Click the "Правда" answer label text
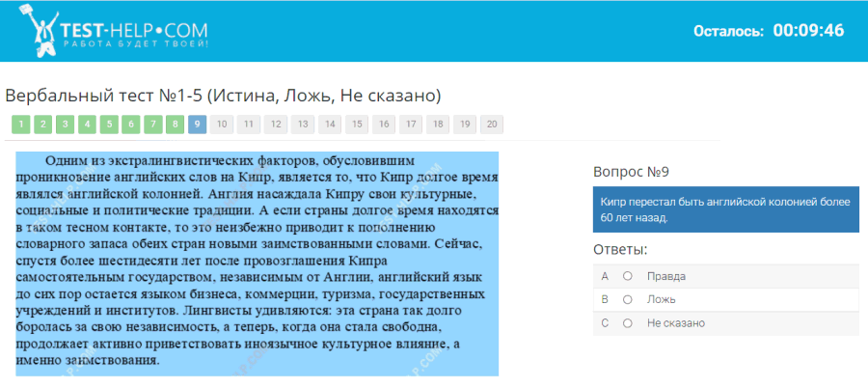This screenshot has width=868, height=388. click(666, 276)
